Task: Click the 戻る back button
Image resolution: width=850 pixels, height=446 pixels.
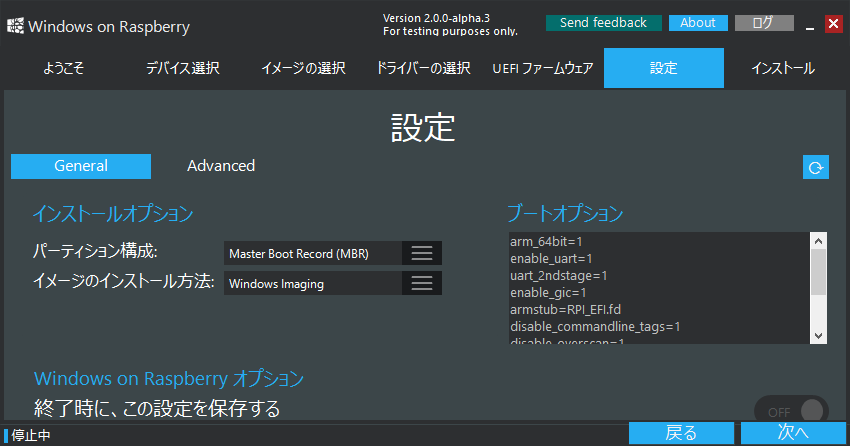Action: pyautogui.click(x=681, y=433)
